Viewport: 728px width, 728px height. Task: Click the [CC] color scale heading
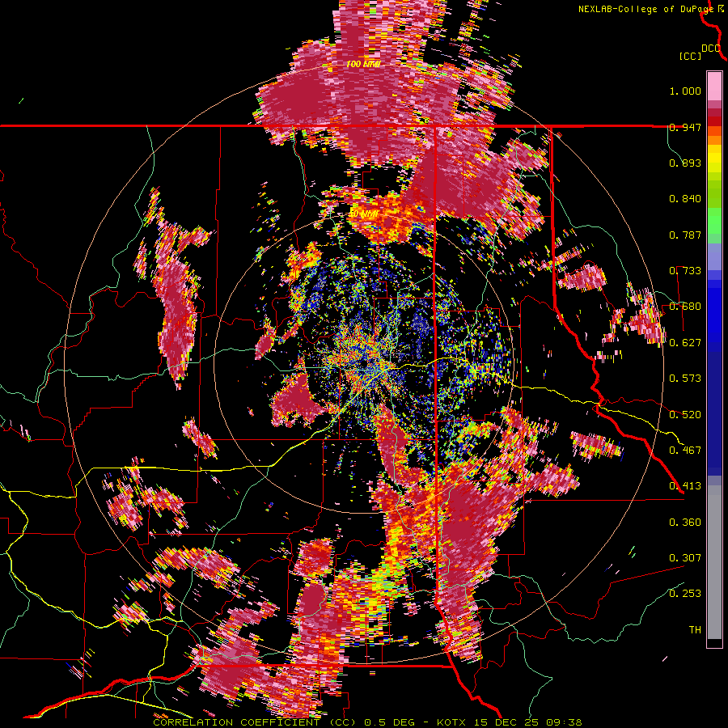tap(690, 56)
